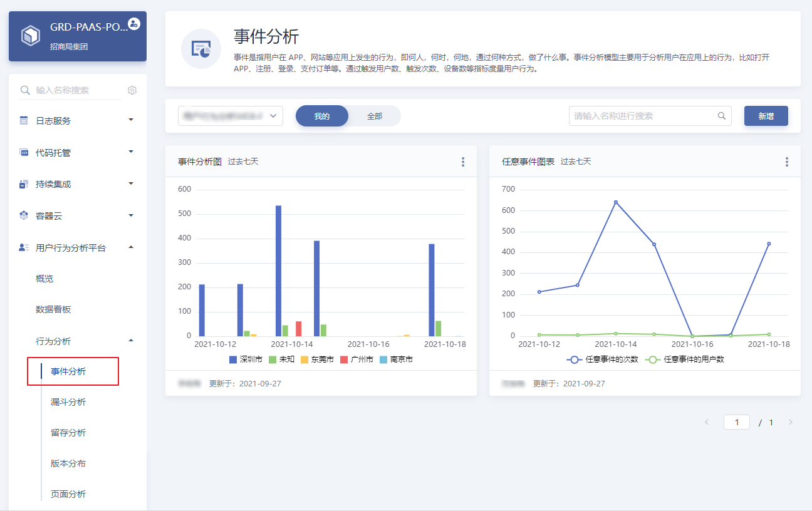Click the 招商局集团 organization text
This screenshot has width=812, height=511.
click(70, 46)
